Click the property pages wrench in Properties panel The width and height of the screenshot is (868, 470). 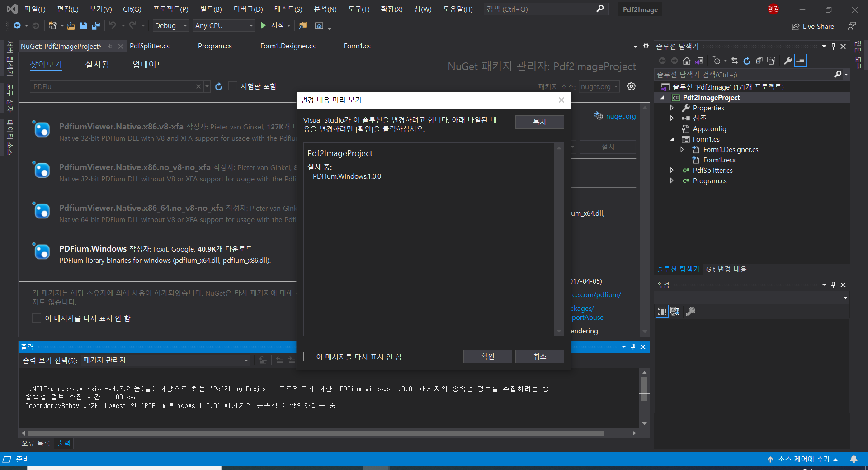tap(691, 311)
